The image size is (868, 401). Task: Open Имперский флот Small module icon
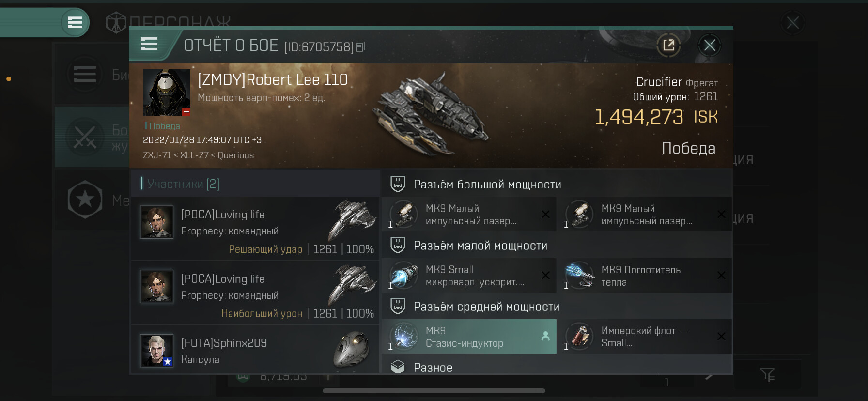(x=580, y=337)
